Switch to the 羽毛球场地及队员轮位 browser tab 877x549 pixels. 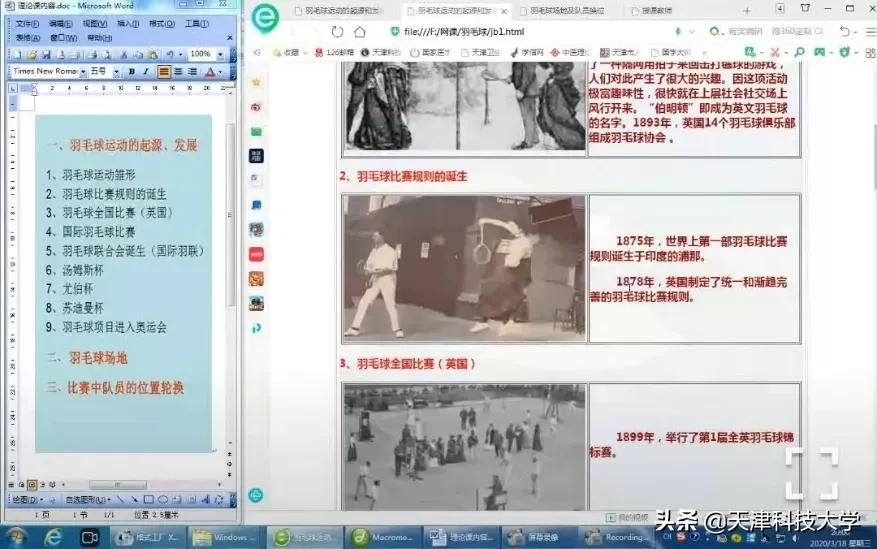[566, 11]
